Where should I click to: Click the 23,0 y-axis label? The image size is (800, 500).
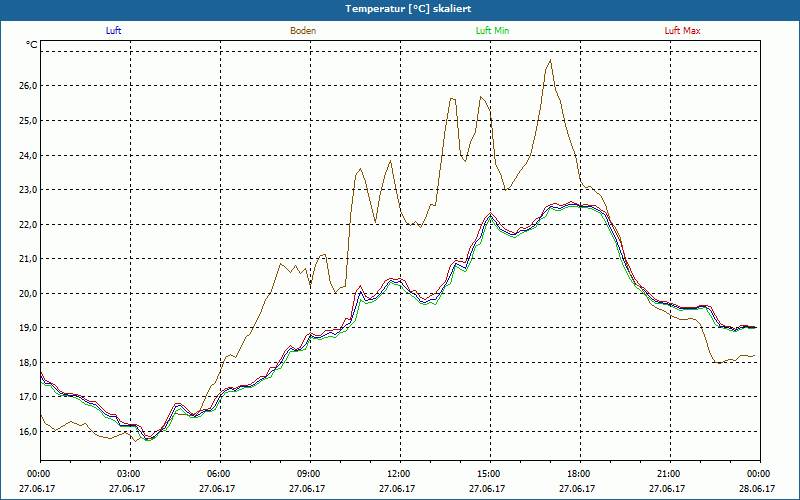click(x=28, y=189)
